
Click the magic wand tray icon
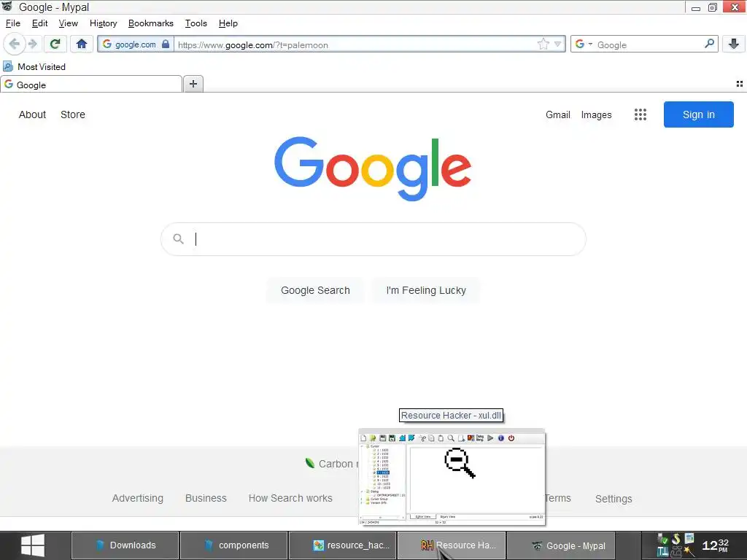tap(689, 551)
